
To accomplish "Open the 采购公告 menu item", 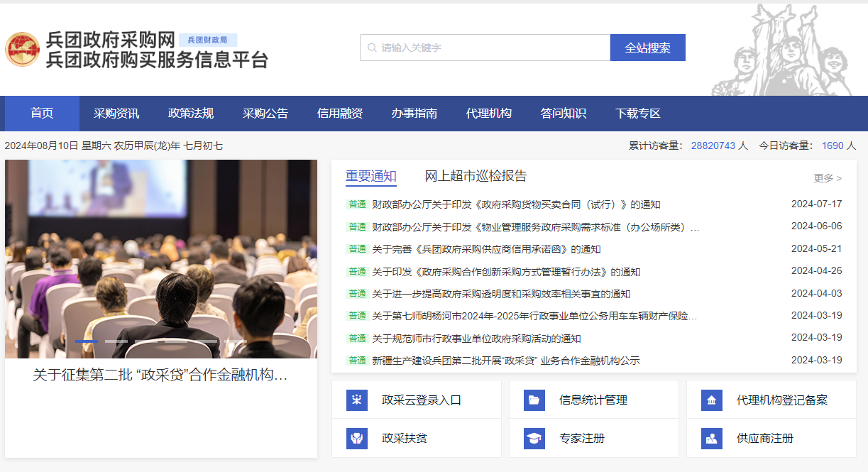I will point(264,113).
